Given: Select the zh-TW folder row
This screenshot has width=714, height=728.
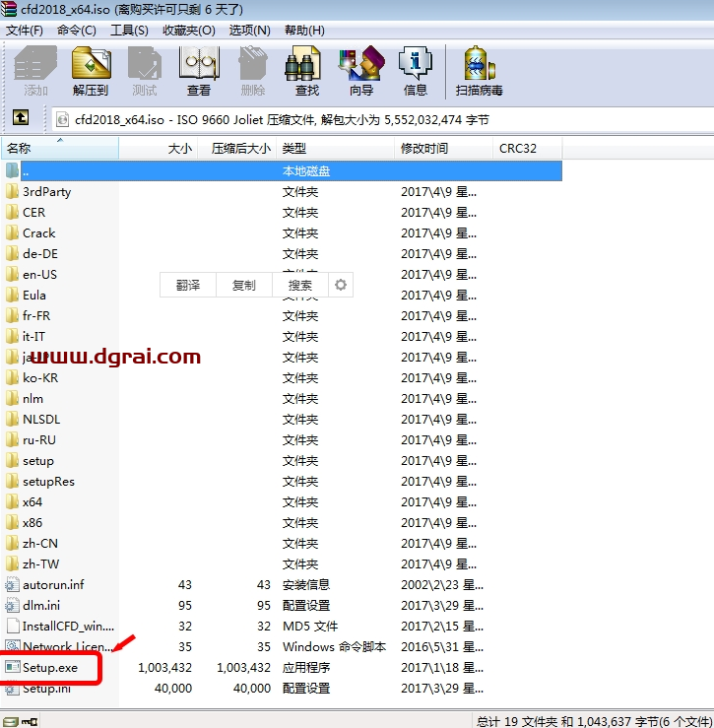Looking at the screenshot, I should click(x=282, y=563).
